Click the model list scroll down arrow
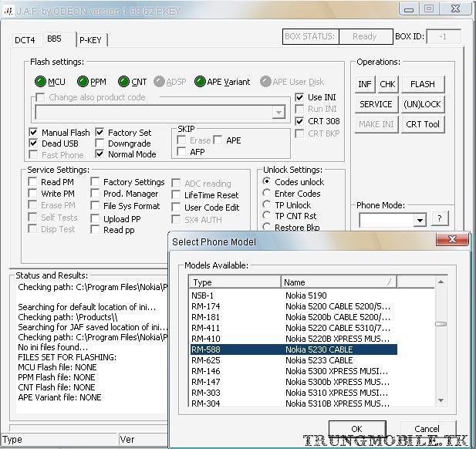 click(441, 400)
